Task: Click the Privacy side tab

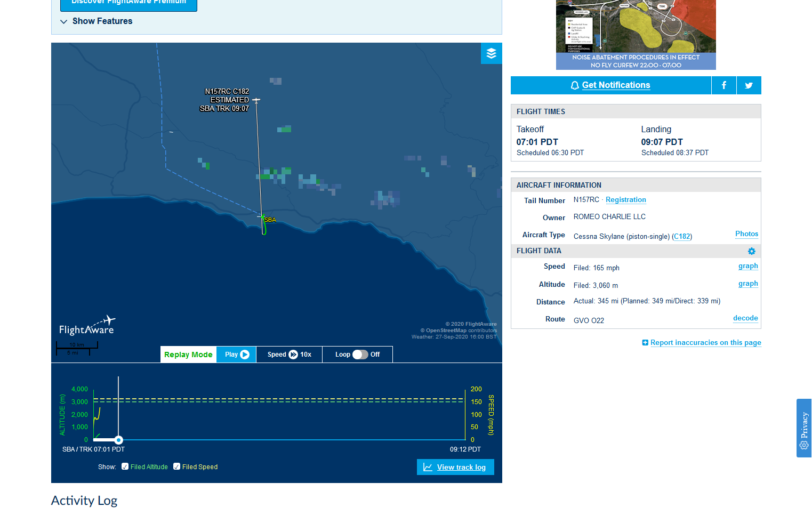Action: pyautogui.click(x=804, y=428)
